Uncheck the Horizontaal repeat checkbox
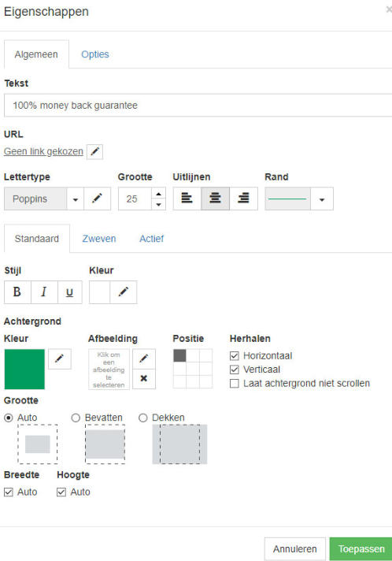This screenshot has height=561, width=392. (x=235, y=355)
